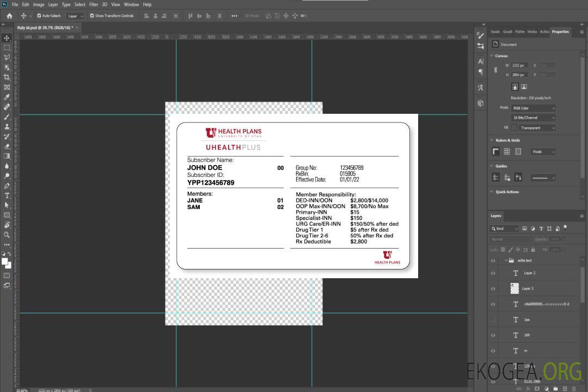Screen dimensions: 588x392
Task: Uncheck Show Transform Controls
Action: click(92, 16)
